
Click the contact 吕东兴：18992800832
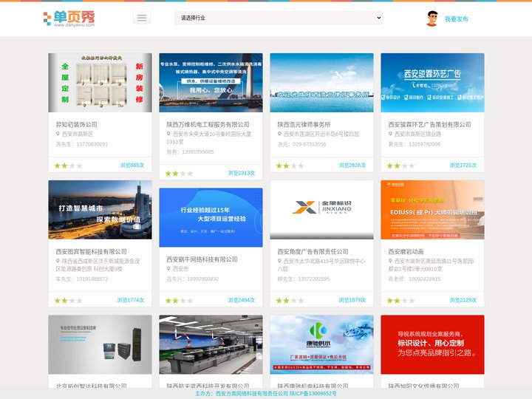point(193,279)
